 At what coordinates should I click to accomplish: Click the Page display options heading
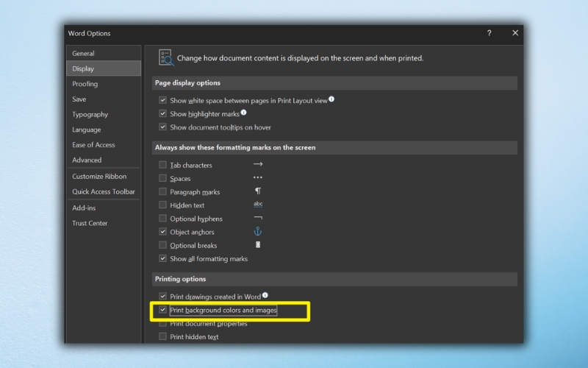click(x=187, y=83)
